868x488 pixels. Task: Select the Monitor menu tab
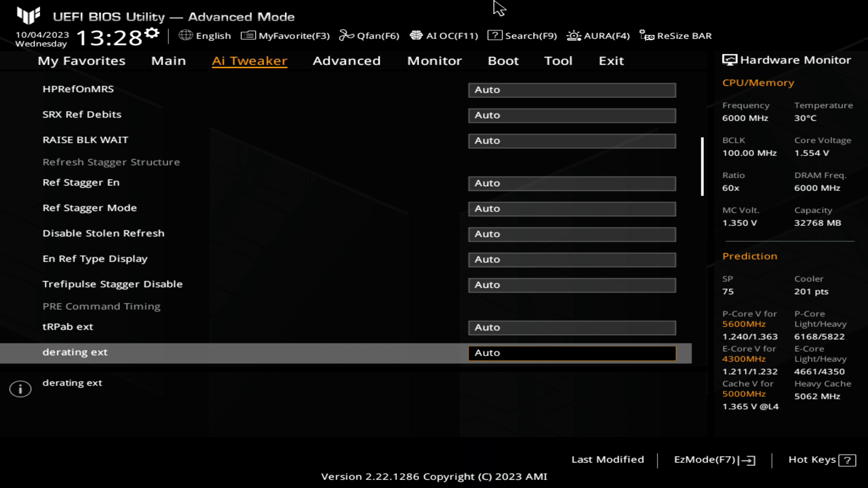434,60
